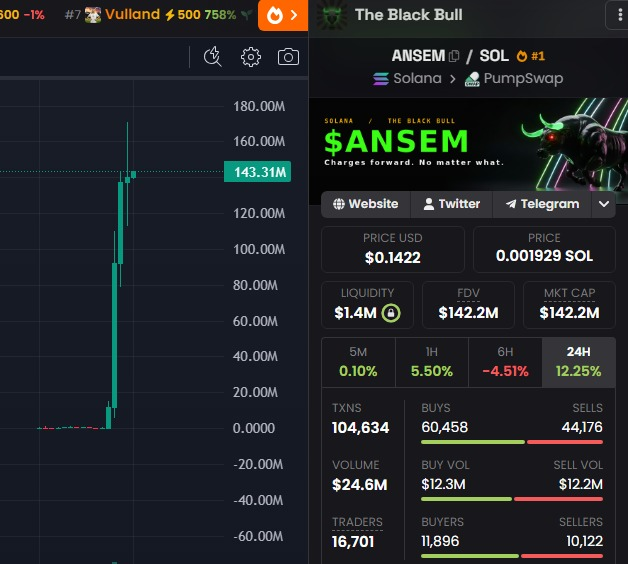
Task: Click the 180.00M axis label
Action: (259, 107)
